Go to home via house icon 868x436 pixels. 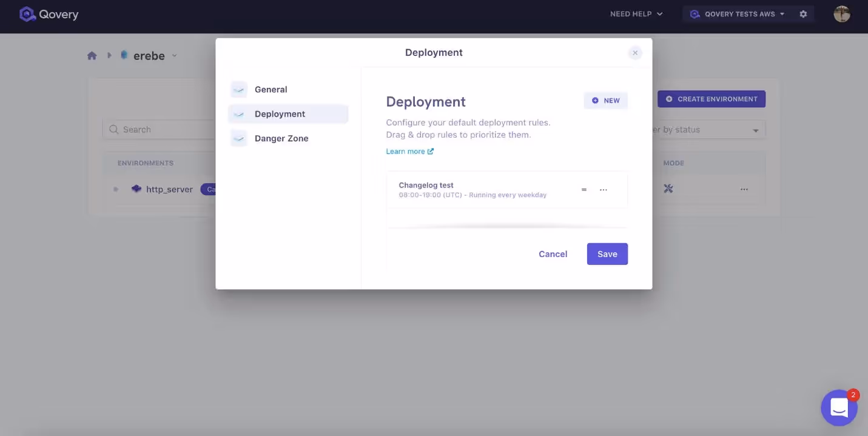coord(92,56)
